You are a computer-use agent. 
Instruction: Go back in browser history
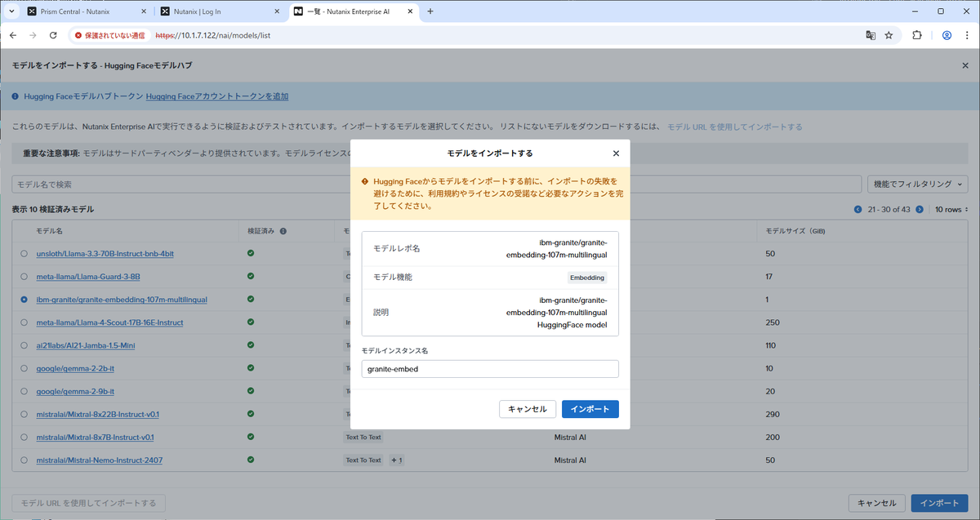pyautogui.click(x=13, y=36)
